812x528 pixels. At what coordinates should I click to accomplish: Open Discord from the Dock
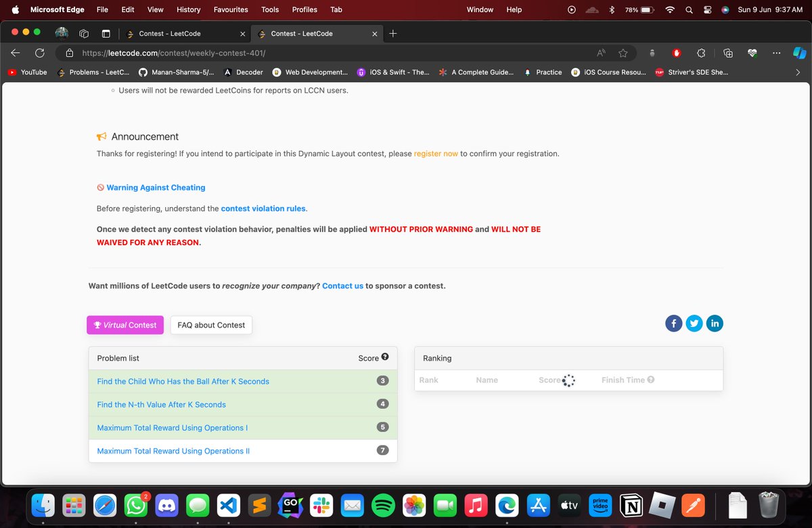click(x=166, y=505)
